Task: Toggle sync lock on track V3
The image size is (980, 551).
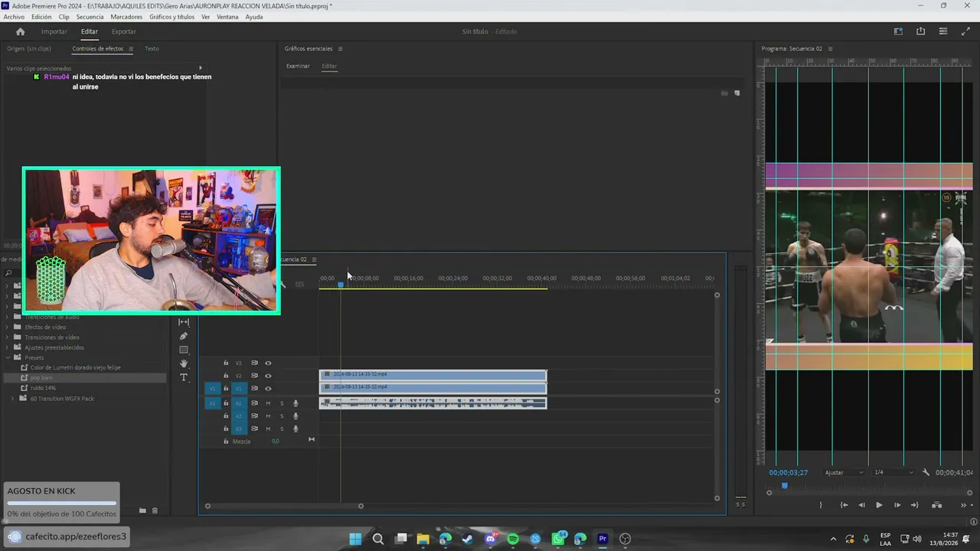Action: tap(254, 363)
